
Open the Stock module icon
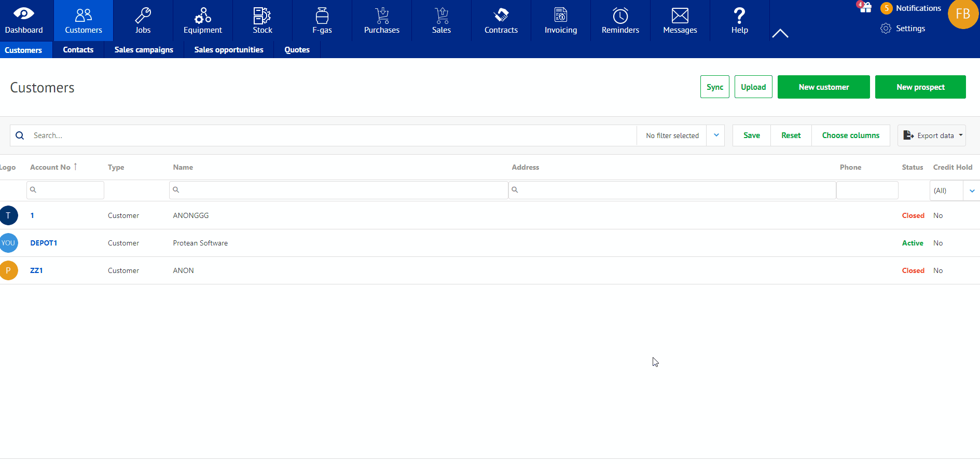[x=262, y=15]
